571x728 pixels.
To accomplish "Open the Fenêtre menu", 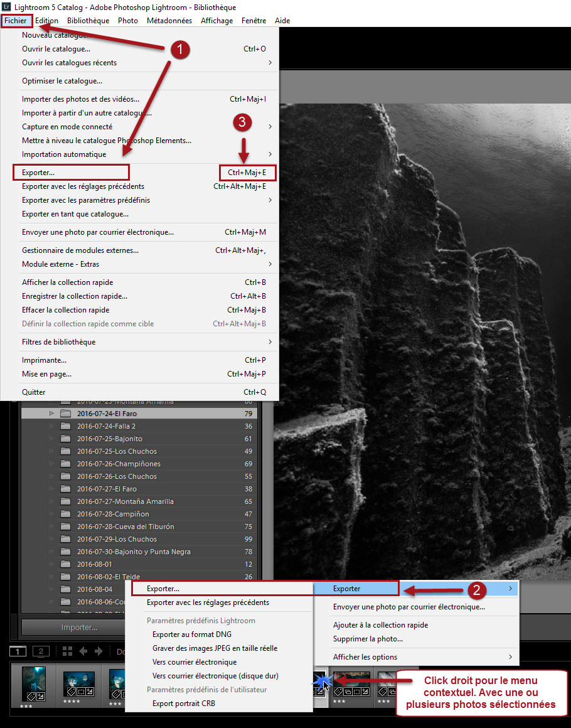I will (254, 21).
